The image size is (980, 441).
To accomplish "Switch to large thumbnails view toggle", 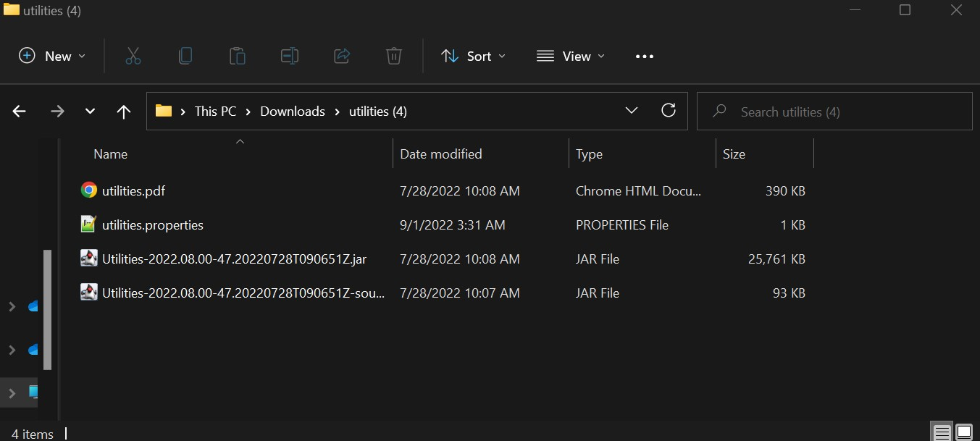I will click(963, 433).
